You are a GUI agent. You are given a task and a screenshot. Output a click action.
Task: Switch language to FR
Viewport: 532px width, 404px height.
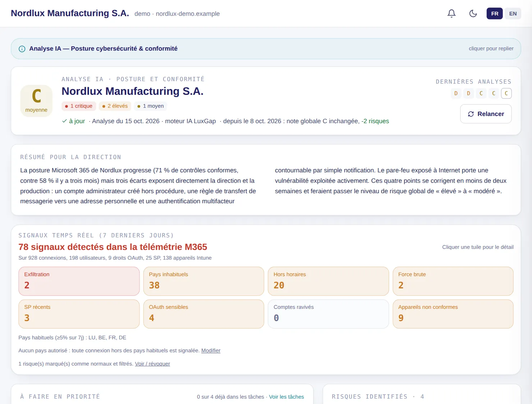[495, 14]
